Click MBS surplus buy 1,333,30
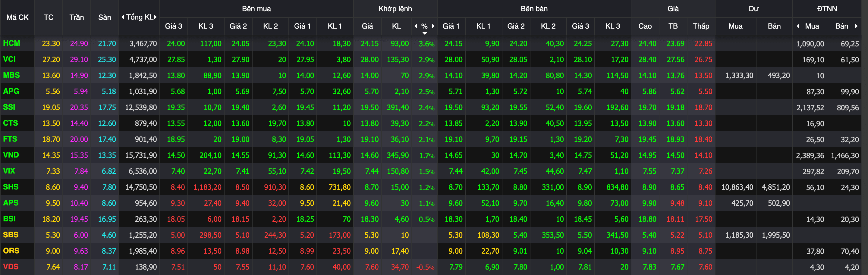The height and width of the screenshot is (275, 868). [x=739, y=75]
